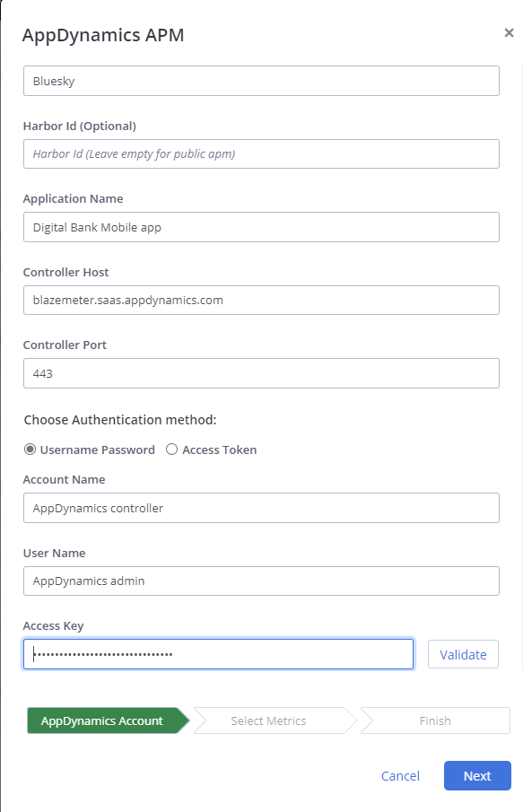Click the Application Name field
The image size is (523, 812).
(x=262, y=227)
